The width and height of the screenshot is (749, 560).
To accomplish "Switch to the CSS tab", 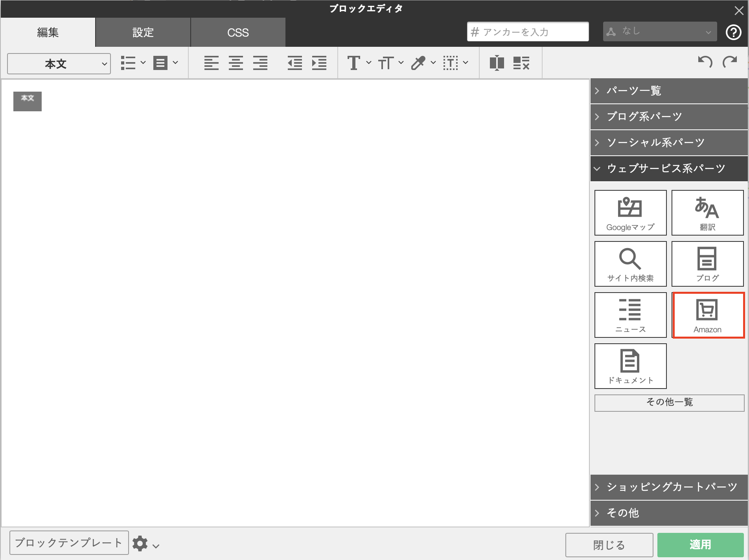I will tap(238, 32).
